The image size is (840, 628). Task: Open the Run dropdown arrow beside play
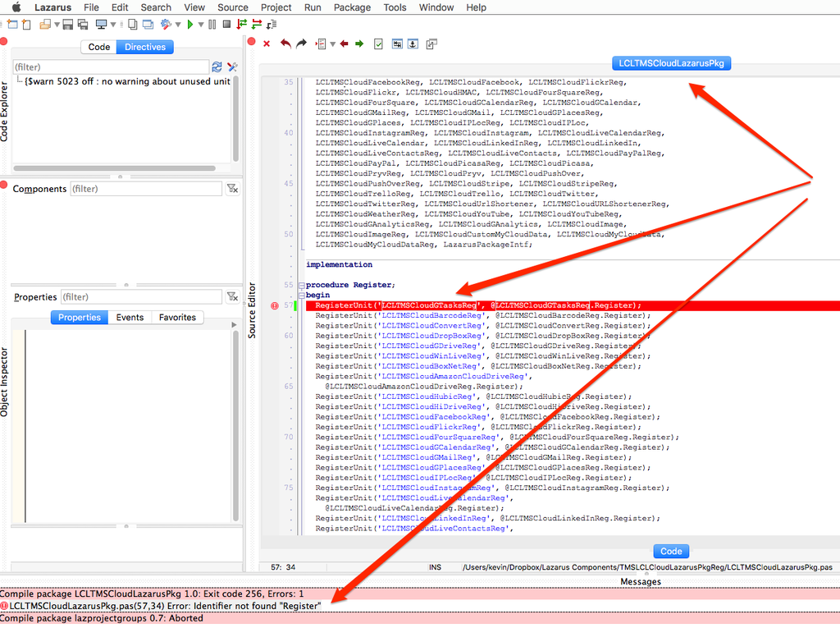pyautogui.click(x=201, y=25)
